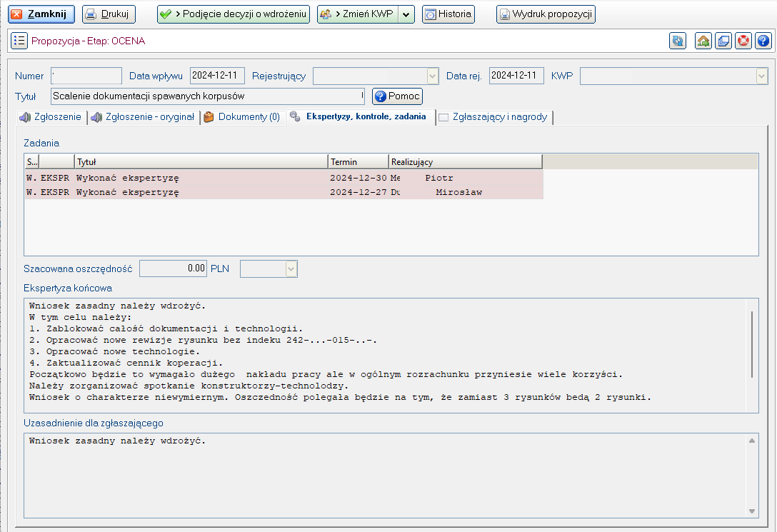Viewport: 777px width, 532px height.
Task: Select the Ekspertyzy, kontrole, zadania tab
Action: [360, 116]
